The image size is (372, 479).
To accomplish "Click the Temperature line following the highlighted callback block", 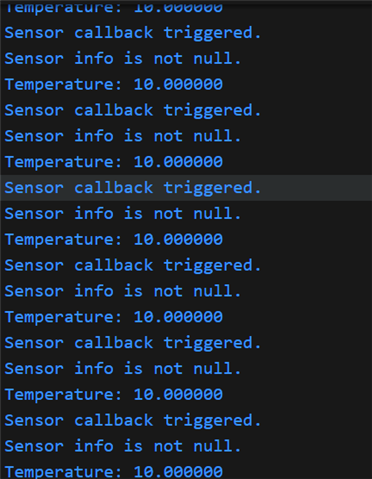I will pos(114,240).
